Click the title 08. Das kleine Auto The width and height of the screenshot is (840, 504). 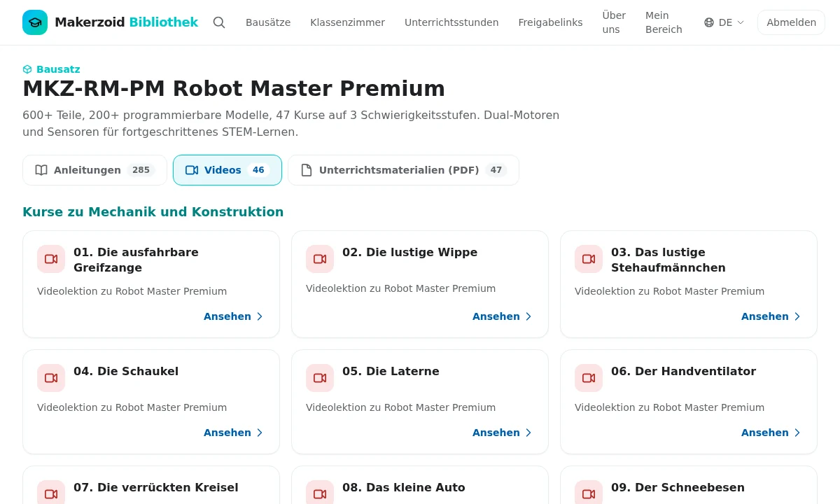click(x=404, y=487)
